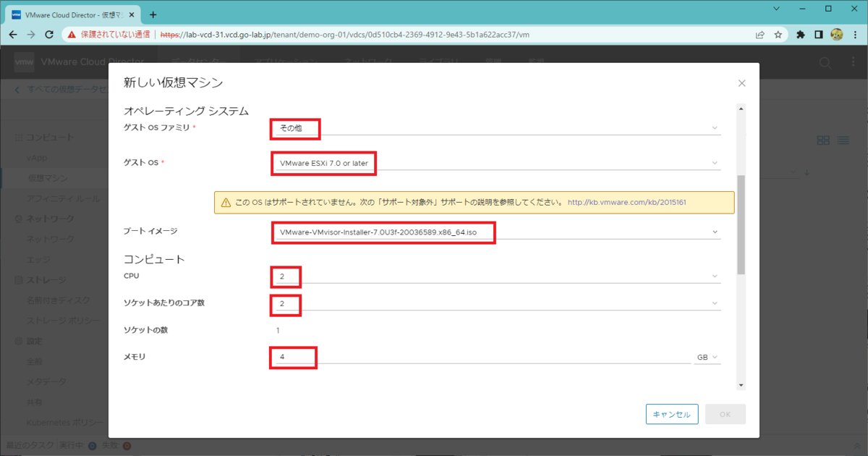This screenshot has width=868, height=456.
Task: Select Kubernetes ポリシー in the sidebar
Action: (66, 422)
